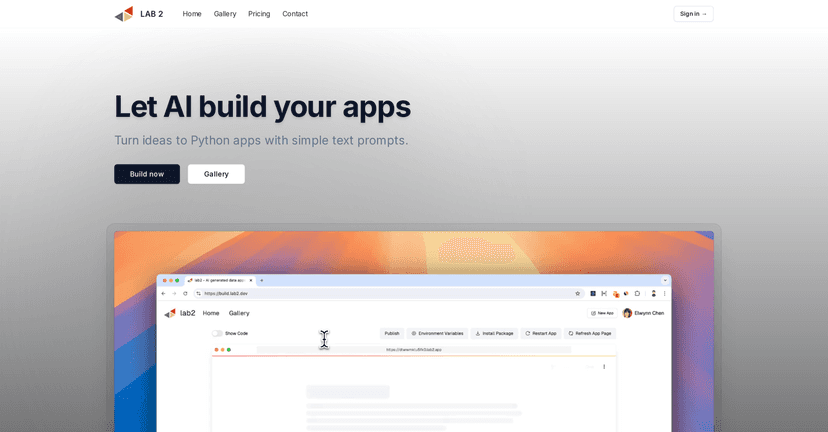This screenshot has height=432, width=828.
Task: Click the Sign in button
Action: point(693,14)
